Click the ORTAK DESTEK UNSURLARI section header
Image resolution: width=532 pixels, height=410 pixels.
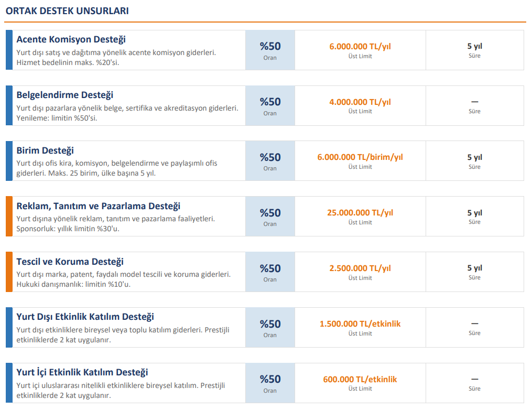67,10
